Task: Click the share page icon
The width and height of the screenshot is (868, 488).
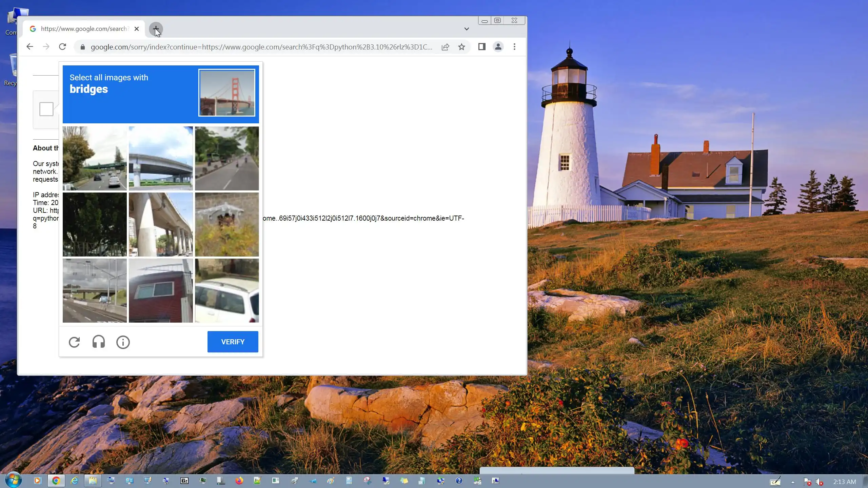Action: tap(445, 47)
